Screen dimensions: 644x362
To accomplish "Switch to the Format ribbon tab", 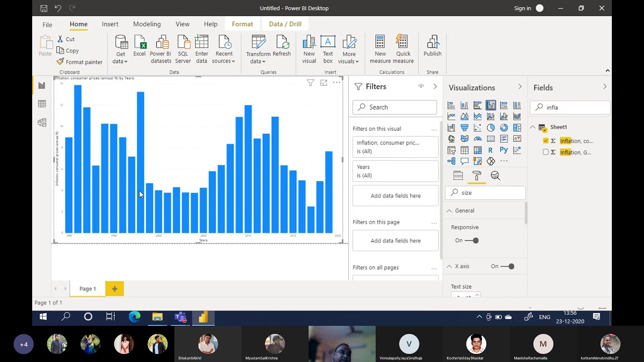I will [243, 24].
